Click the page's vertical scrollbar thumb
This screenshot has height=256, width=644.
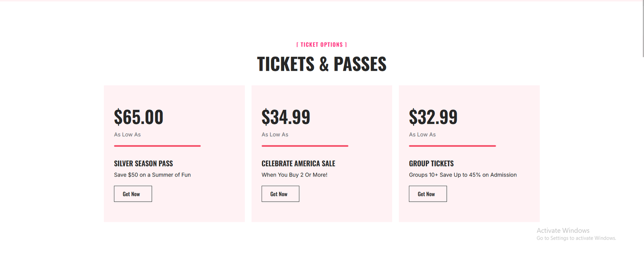click(643, 28)
